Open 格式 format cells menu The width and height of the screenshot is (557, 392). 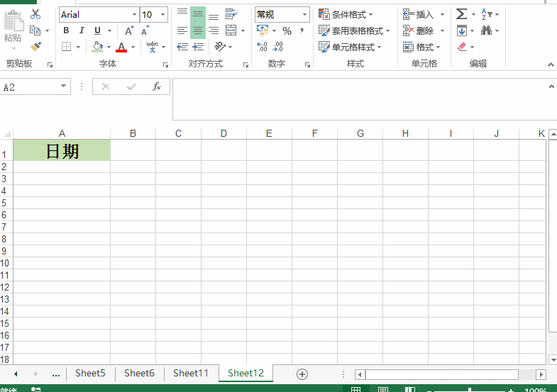click(x=421, y=47)
